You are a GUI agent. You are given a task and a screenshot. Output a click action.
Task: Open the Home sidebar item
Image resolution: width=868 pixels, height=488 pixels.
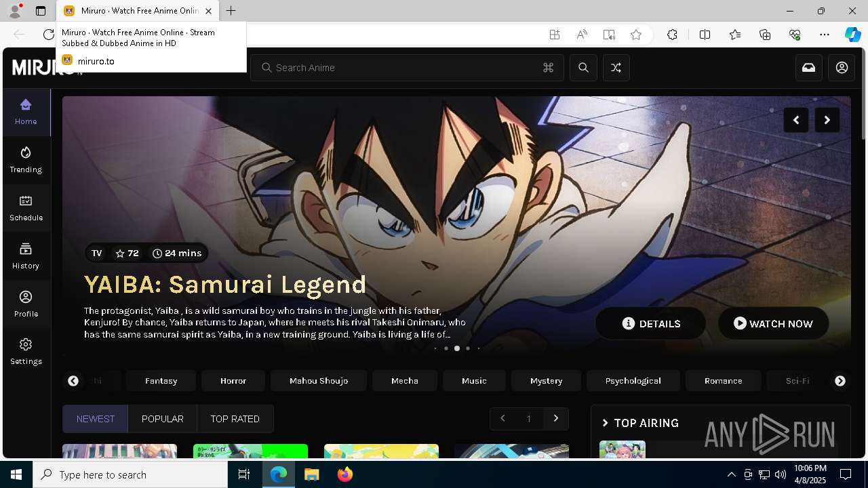26,112
